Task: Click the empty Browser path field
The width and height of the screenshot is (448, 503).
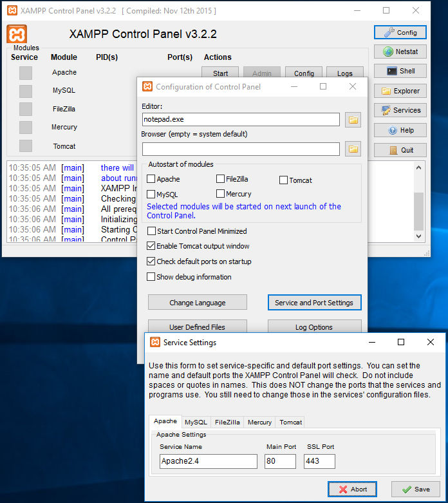Action: 241,149
